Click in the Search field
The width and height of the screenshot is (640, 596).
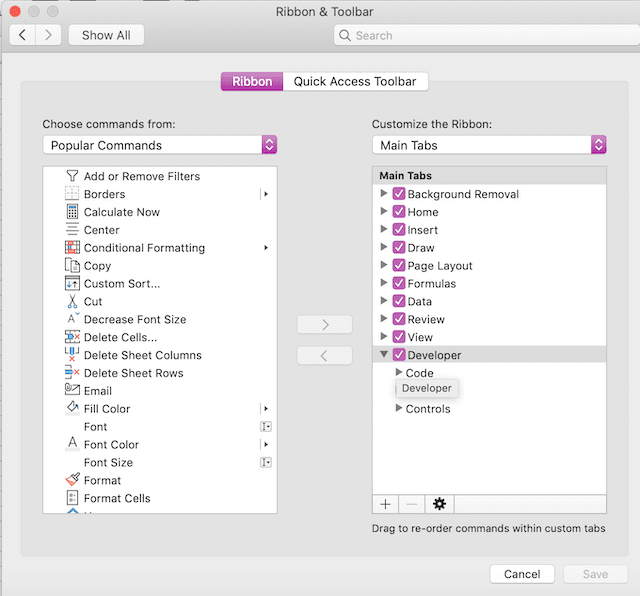487,36
